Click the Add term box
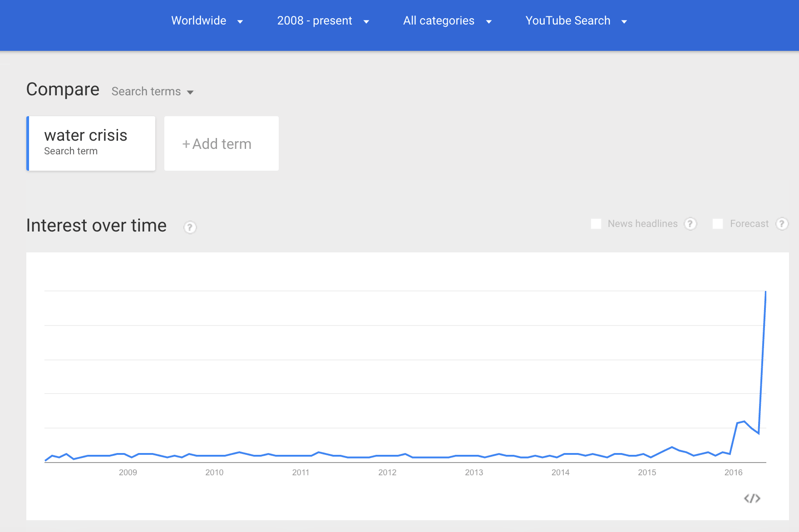799x532 pixels. [x=222, y=143]
